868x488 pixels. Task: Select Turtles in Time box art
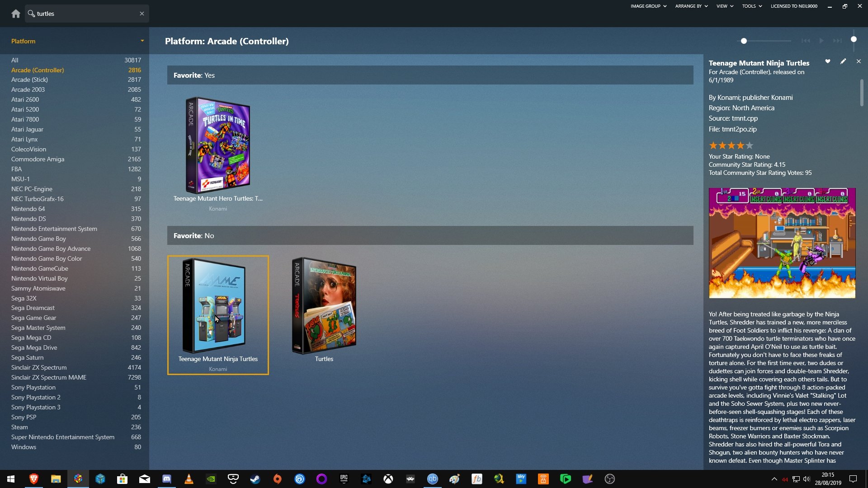click(x=218, y=145)
